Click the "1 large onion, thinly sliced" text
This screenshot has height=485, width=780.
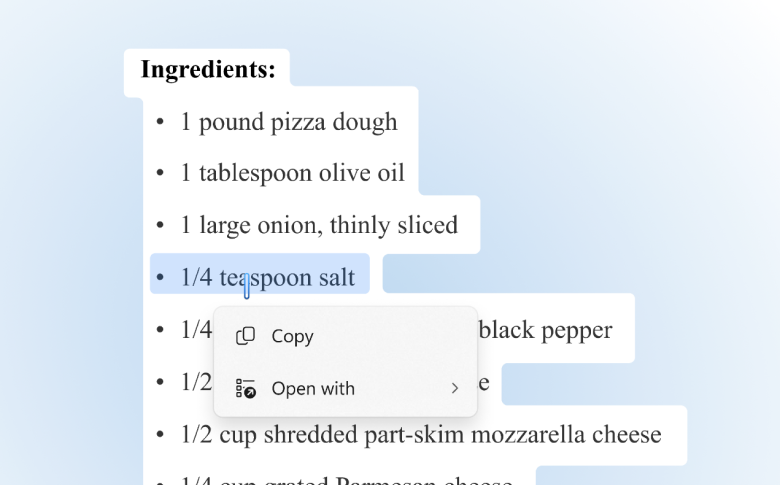(x=318, y=225)
